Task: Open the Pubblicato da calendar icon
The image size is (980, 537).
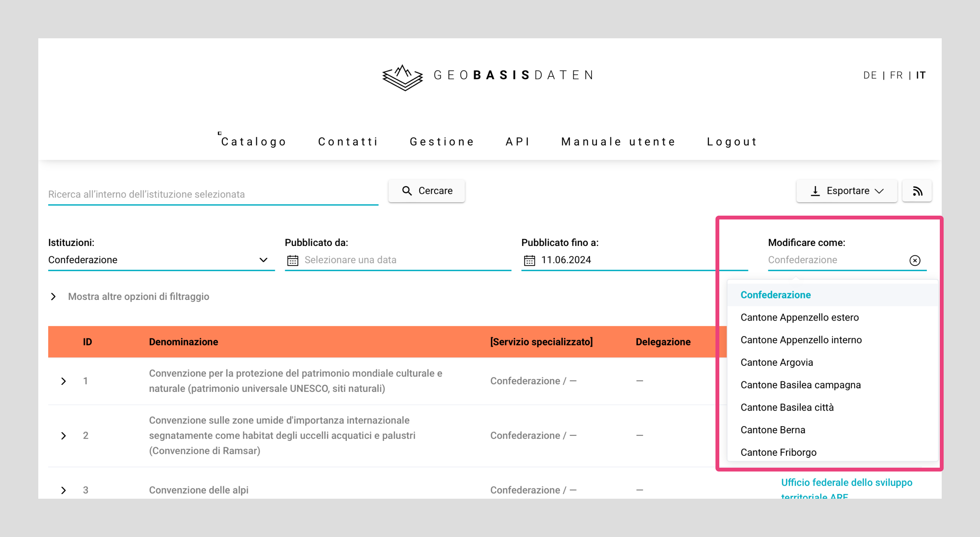Action: [x=293, y=260]
